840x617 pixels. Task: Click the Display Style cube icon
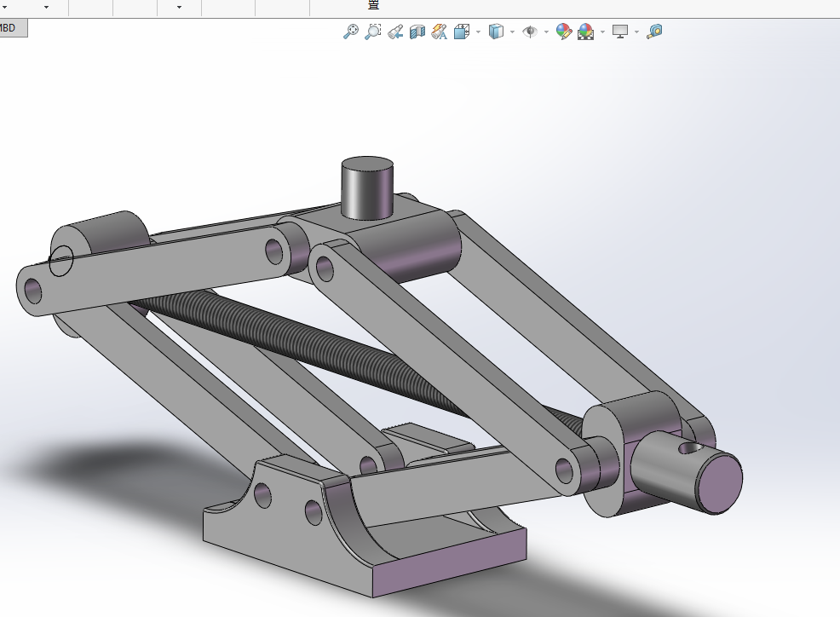tap(496, 32)
